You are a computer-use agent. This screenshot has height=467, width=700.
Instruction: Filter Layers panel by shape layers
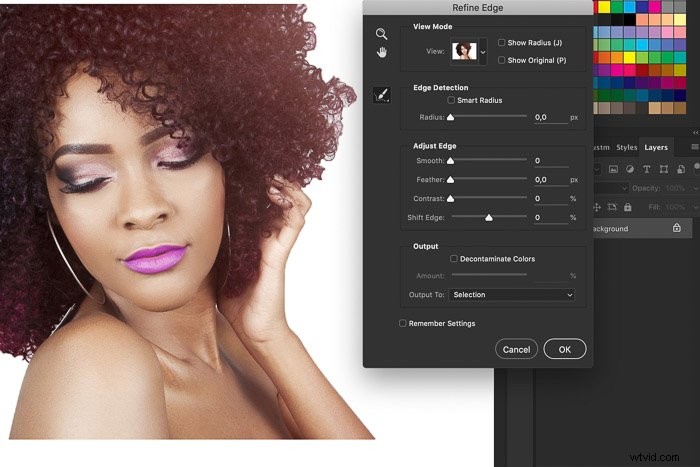(663, 169)
